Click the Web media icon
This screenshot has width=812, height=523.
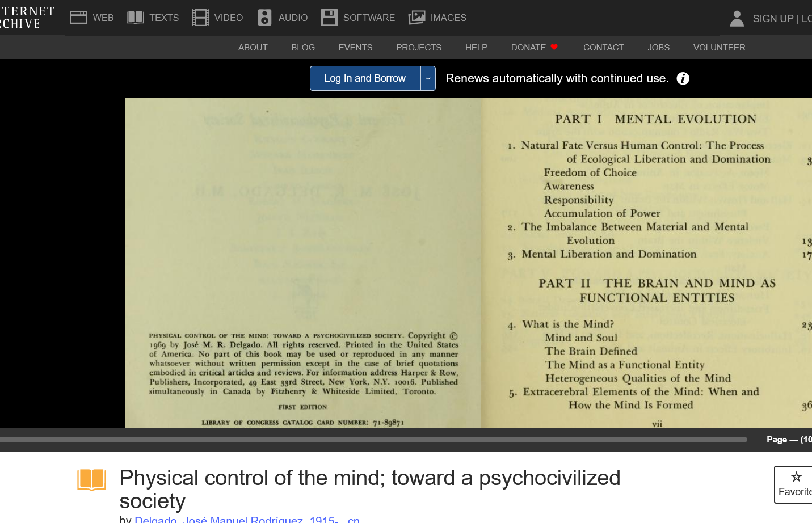tap(78, 18)
